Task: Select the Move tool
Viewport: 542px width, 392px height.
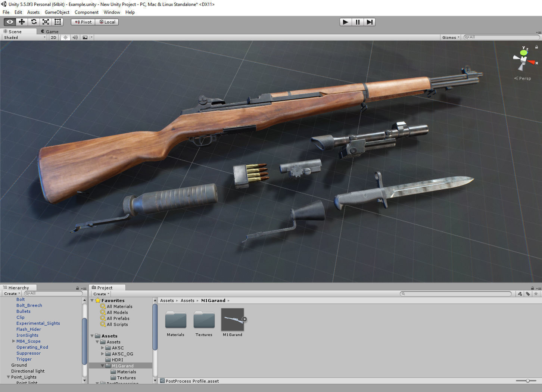Action: [22, 22]
